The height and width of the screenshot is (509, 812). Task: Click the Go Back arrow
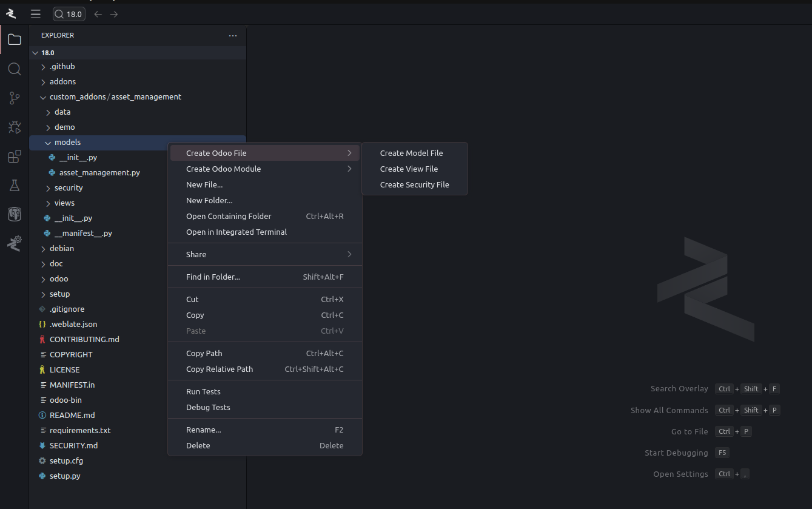click(x=98, y=14)
